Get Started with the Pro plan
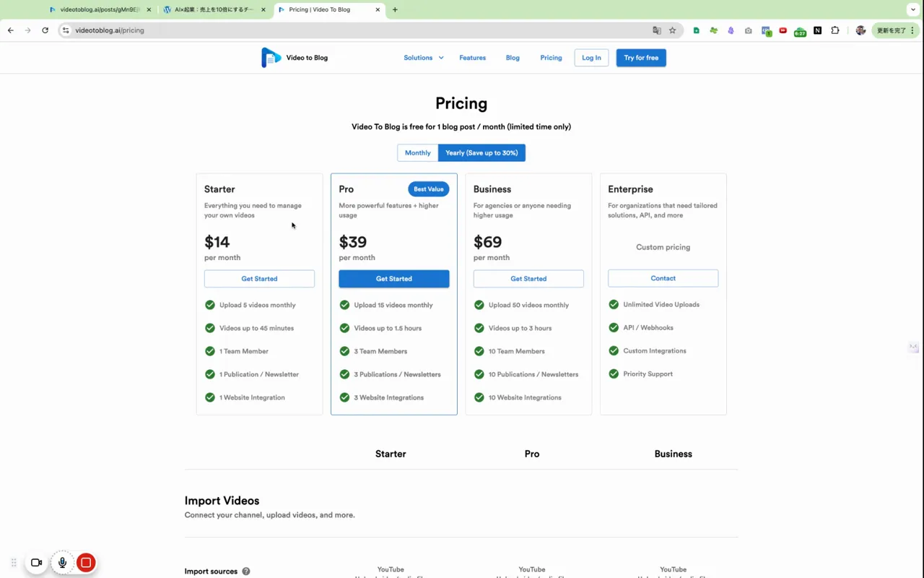924x578 pixels. (394, 279)
